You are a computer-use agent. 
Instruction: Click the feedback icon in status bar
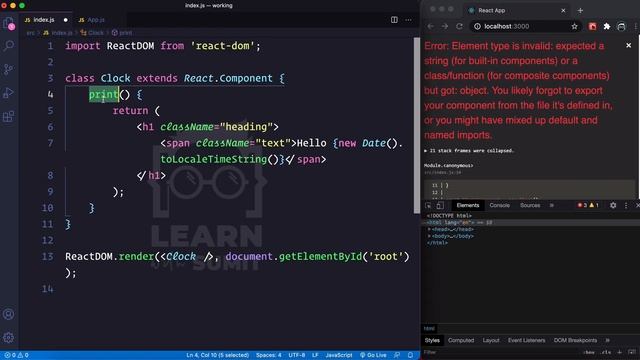click(x=397, y=355)
